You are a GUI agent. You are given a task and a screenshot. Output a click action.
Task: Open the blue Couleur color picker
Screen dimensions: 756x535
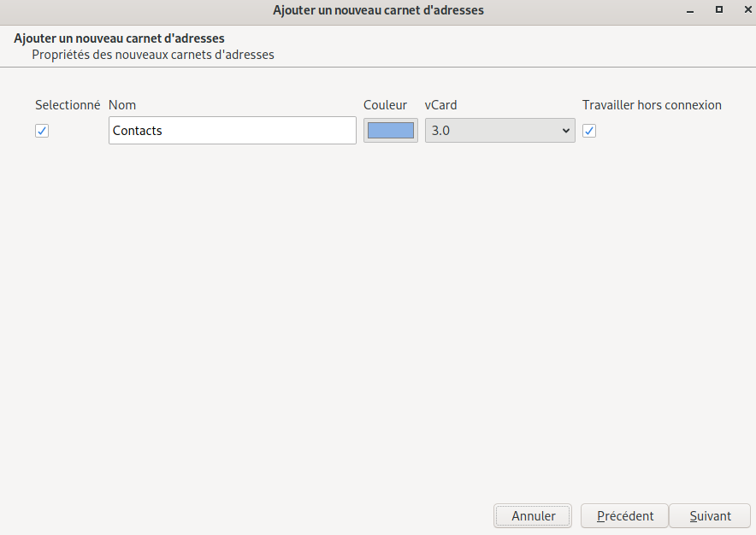pos(390,131)
